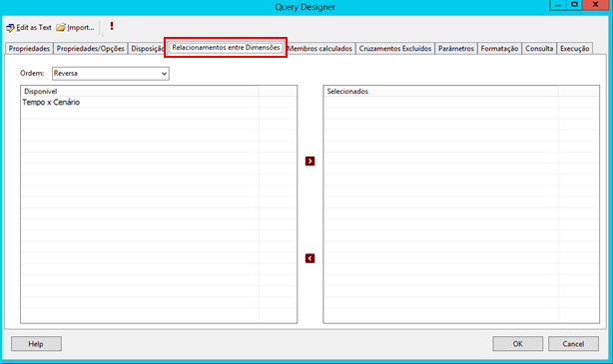Go to the Disposição tab

coord(147,49)
